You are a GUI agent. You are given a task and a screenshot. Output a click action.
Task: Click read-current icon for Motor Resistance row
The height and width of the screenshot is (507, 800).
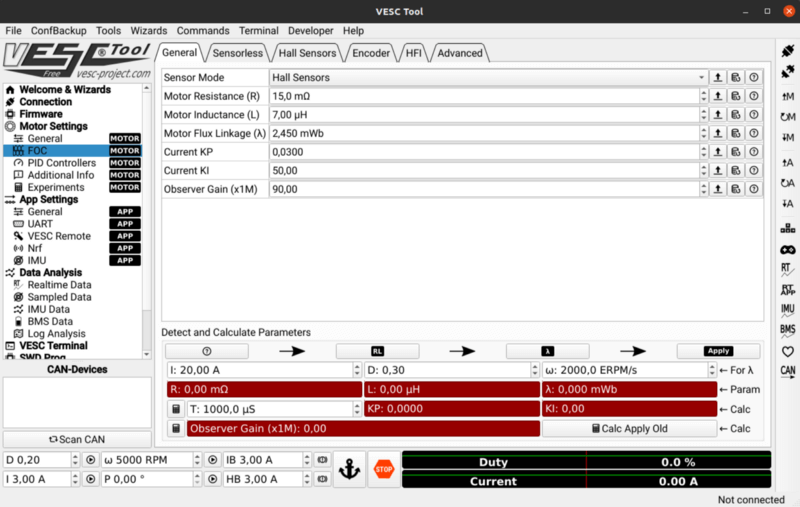(x=717, y=96)
